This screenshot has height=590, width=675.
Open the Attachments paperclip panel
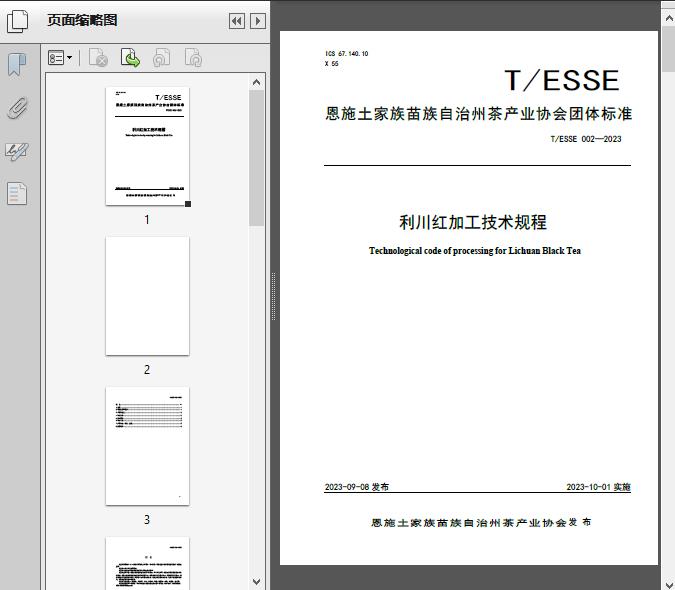[x=17, y=108]
